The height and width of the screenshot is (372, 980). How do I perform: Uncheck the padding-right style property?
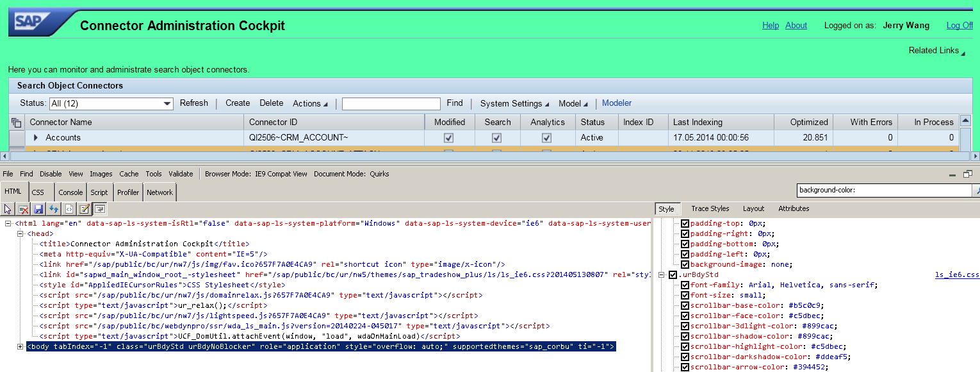tap(685, 233)
